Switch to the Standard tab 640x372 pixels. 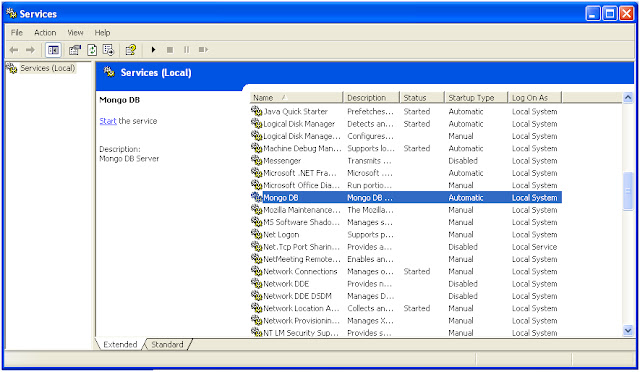(167, 345)
